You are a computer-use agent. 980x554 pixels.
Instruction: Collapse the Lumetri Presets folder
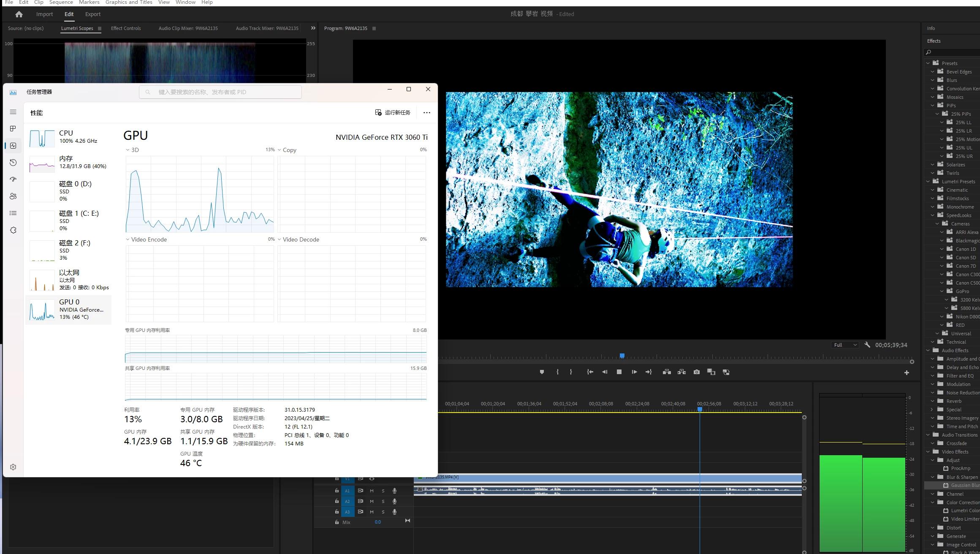coord(928,182)
